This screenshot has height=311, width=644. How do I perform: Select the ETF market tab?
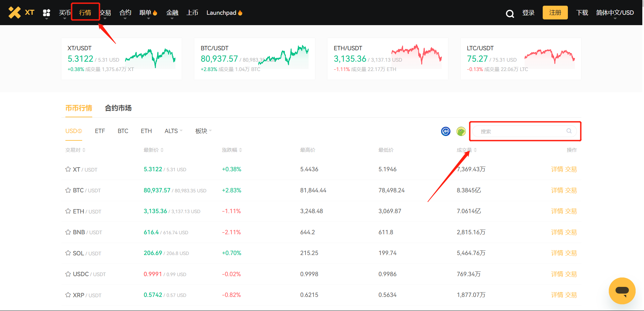pos(100,131)
